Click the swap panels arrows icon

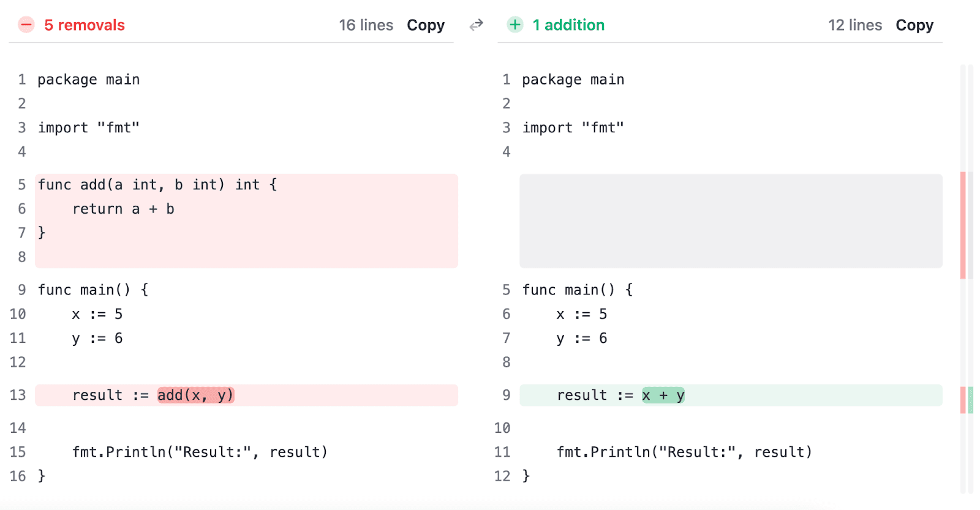[476, 25]
